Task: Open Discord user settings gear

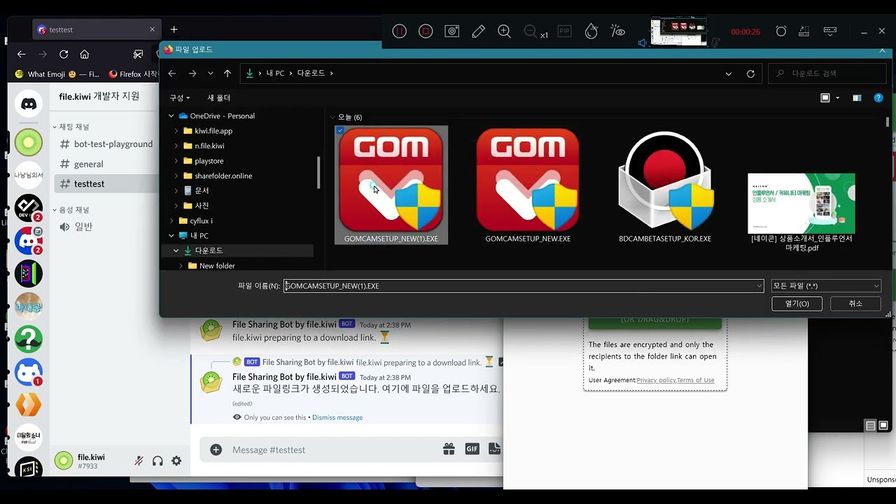Action: (x=177, y=461)
